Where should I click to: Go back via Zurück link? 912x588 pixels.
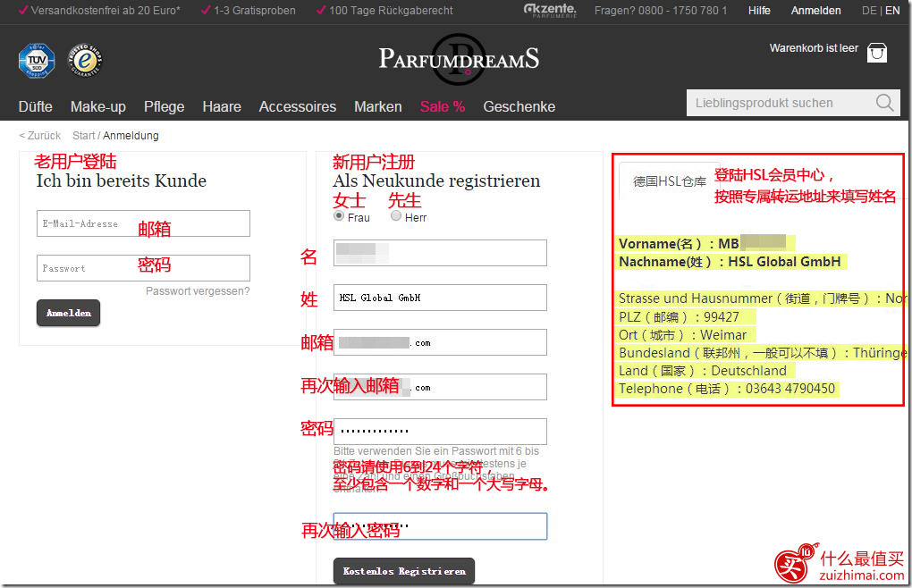coord(39,135)
